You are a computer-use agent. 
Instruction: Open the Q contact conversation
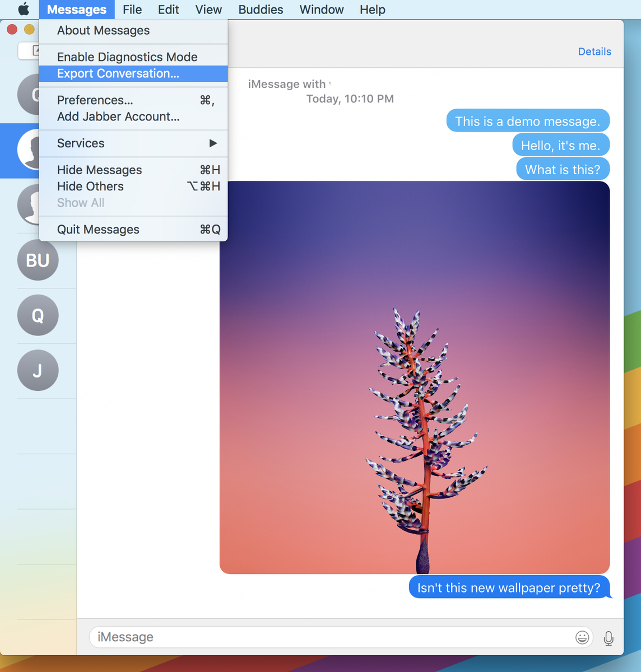(38, 315)
